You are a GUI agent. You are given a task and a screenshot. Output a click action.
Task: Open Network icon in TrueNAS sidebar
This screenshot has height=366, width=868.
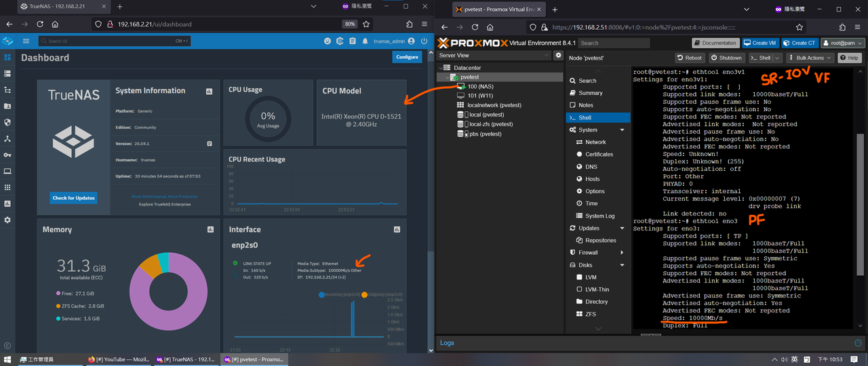coord(7,138)
